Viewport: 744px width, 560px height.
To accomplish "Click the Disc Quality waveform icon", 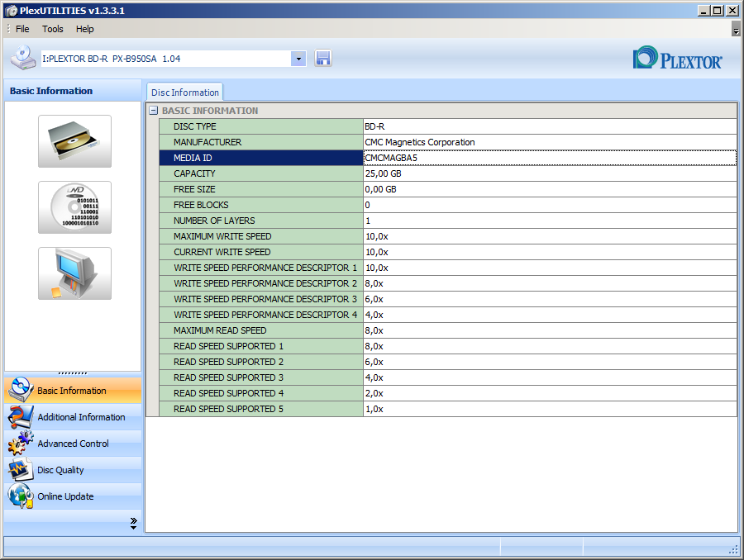I will tap(20, 469).
